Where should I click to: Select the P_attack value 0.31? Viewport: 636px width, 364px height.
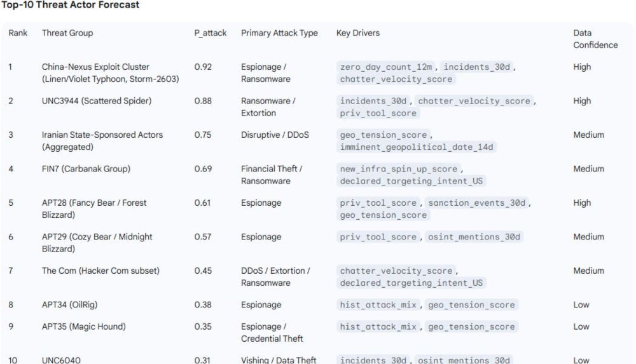click(x=202, y=360)
